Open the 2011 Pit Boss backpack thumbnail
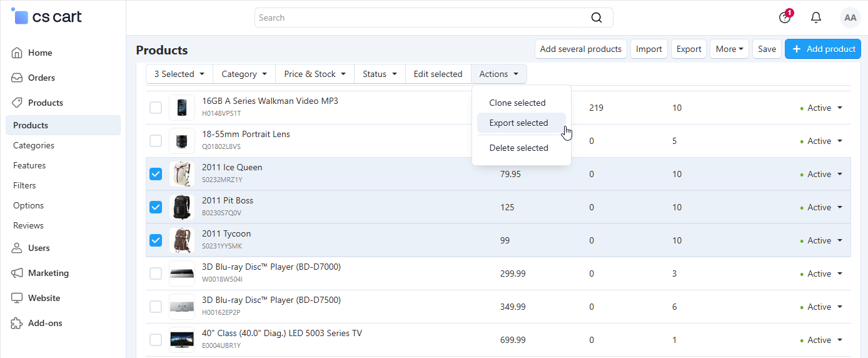Image resolution: width=868 pixels, height=358 pixels. point(181,207)
